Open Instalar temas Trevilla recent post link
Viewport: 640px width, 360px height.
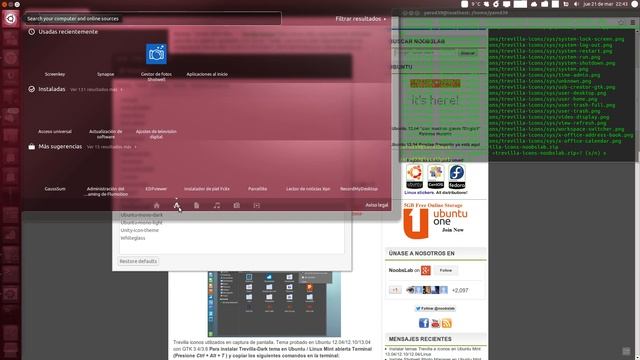point(434,351)
